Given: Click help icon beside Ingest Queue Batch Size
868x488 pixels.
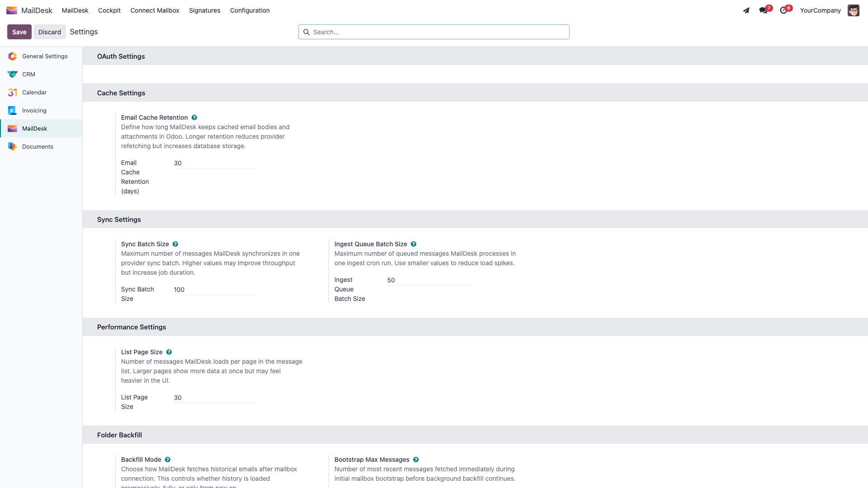Looking at the screenshot, I should [413, 244].
